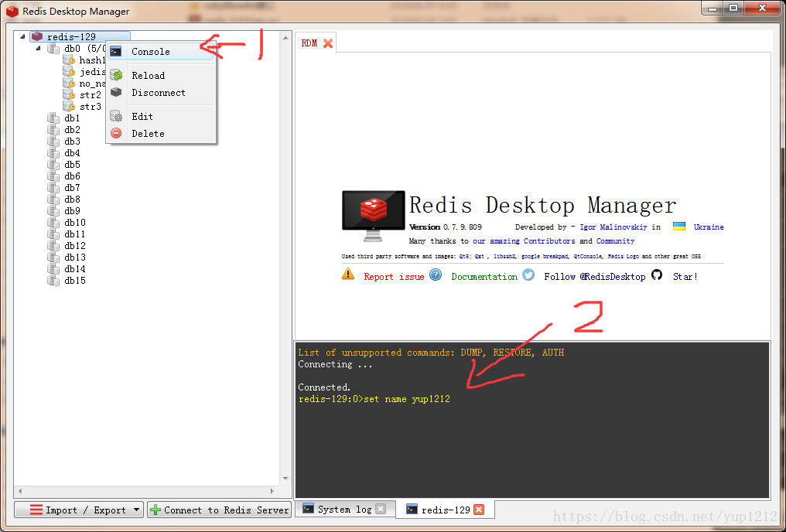Switch to the System log tab
Image resolution: width=786 pixels, height=532 pixels.
coord(345,509)
